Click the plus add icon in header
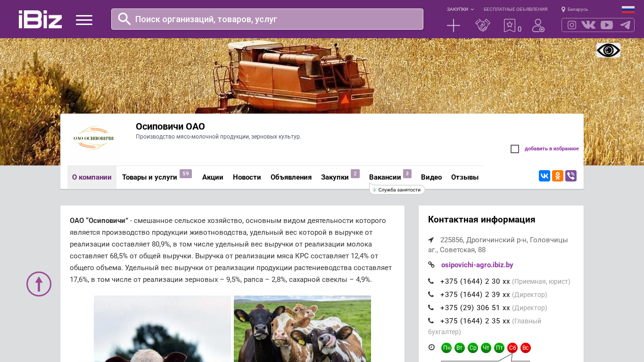This screenshot has width=644, height=362. point(454,25)
